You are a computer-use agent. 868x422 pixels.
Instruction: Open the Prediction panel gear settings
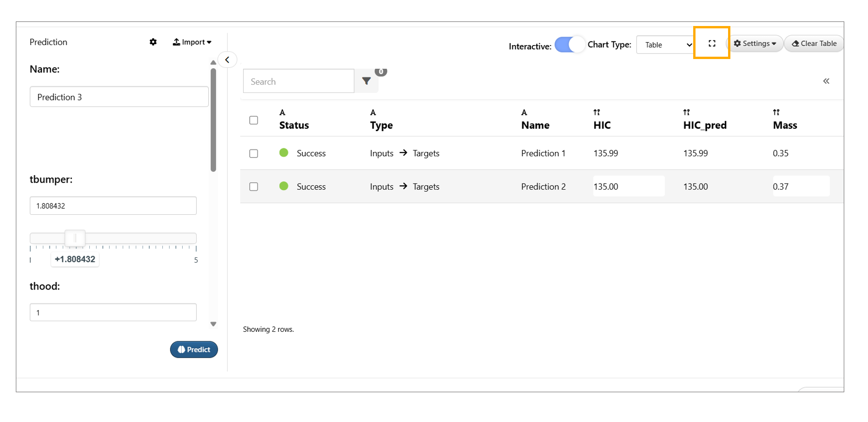click(x=153, y=42)
